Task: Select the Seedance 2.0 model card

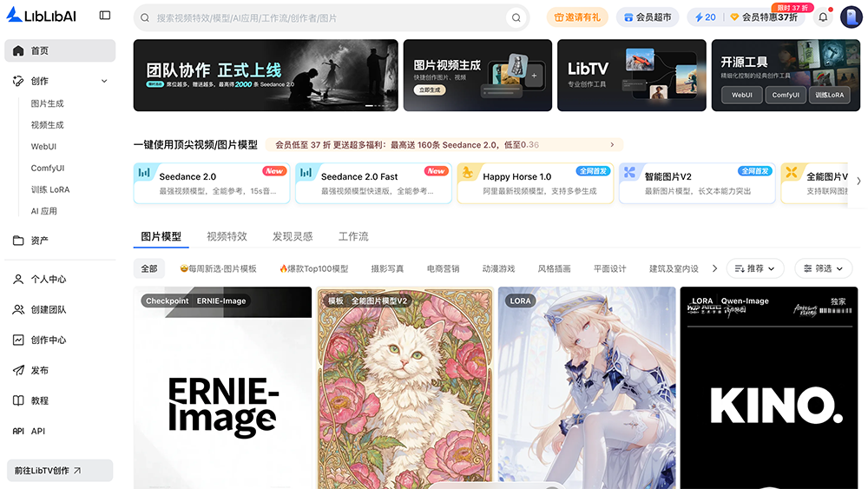Action: pyautogui.click(x=212, y=183)
